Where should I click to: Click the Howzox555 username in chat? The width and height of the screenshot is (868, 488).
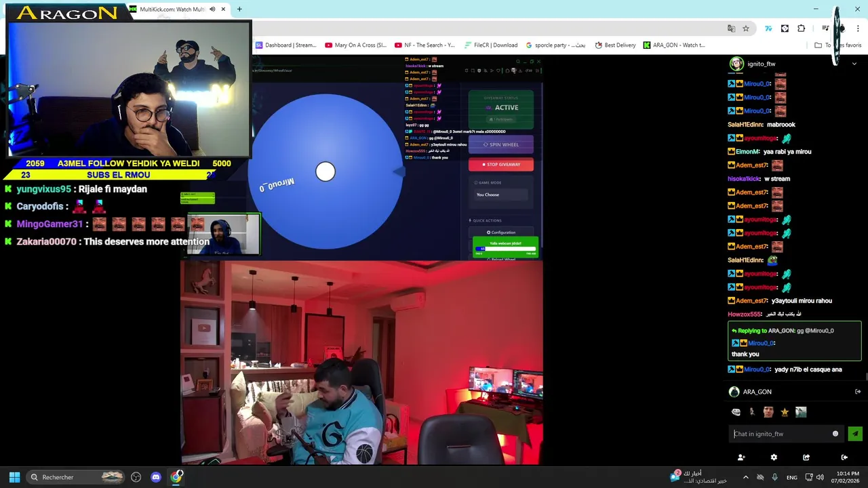pos(745,314)
